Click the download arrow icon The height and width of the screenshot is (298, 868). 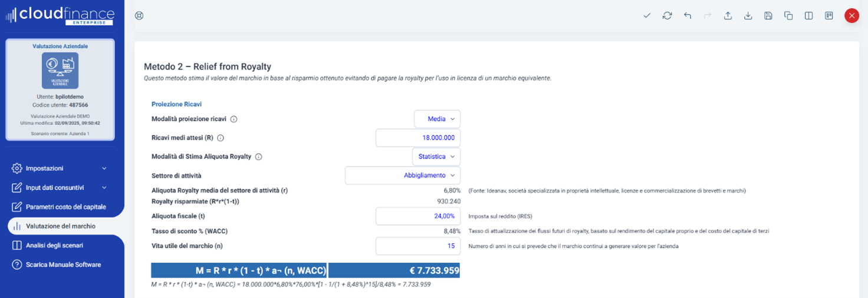click(x=748, y=16)
